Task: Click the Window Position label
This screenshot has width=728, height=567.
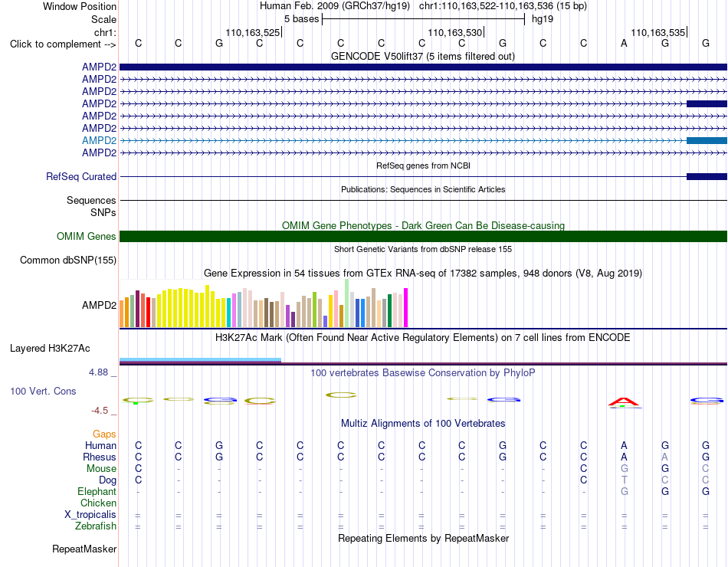Action: pyautogui.click(x=80, y=6)
